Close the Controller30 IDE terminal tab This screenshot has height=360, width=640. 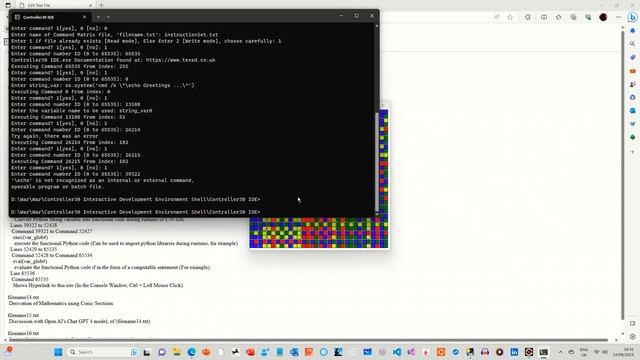click(x=84, y=17)
